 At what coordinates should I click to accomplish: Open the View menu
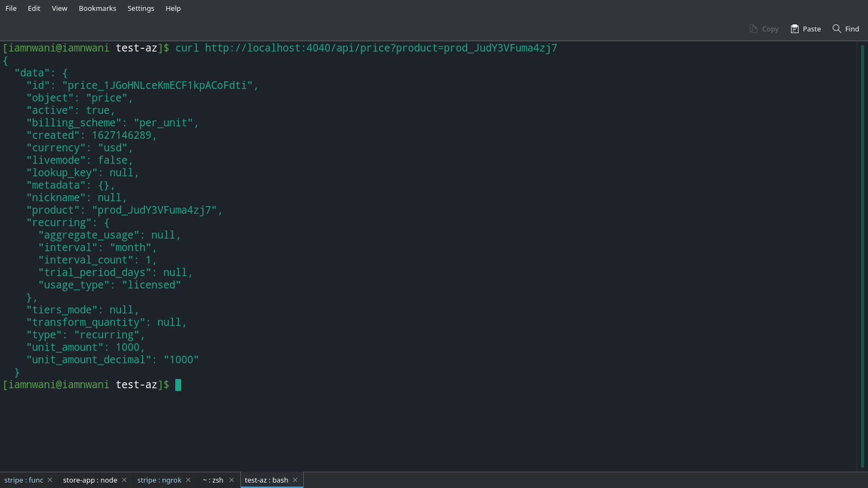tap(59, 8)
